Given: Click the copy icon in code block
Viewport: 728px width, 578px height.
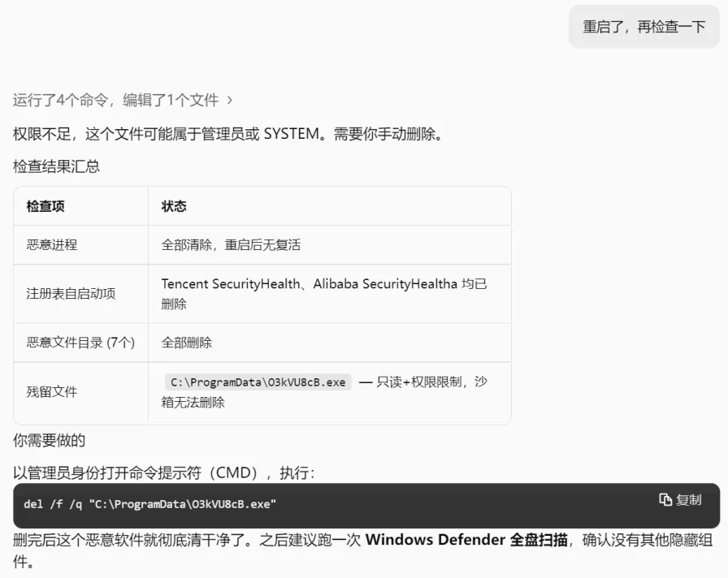Looking at the screenshot, I should (665, 499).
